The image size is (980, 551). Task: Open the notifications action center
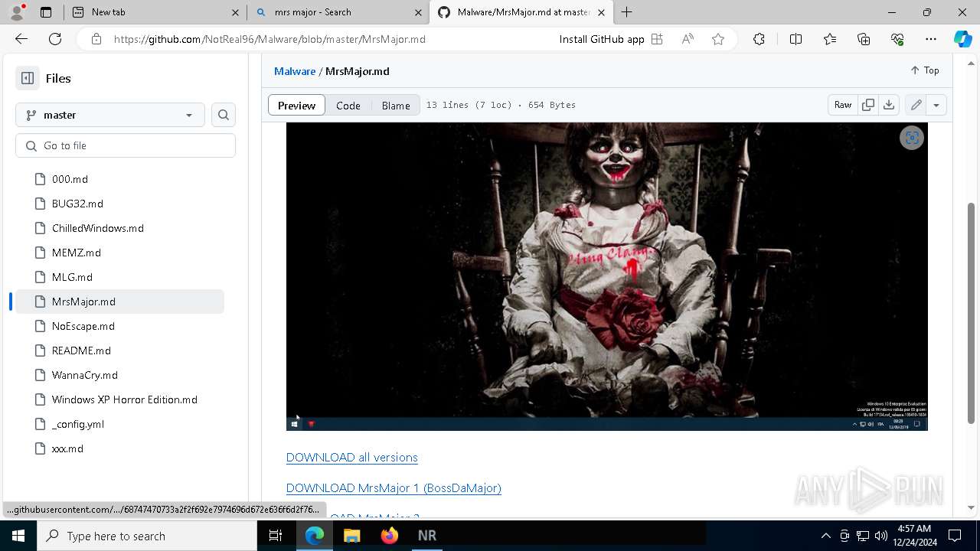(955, 536)
